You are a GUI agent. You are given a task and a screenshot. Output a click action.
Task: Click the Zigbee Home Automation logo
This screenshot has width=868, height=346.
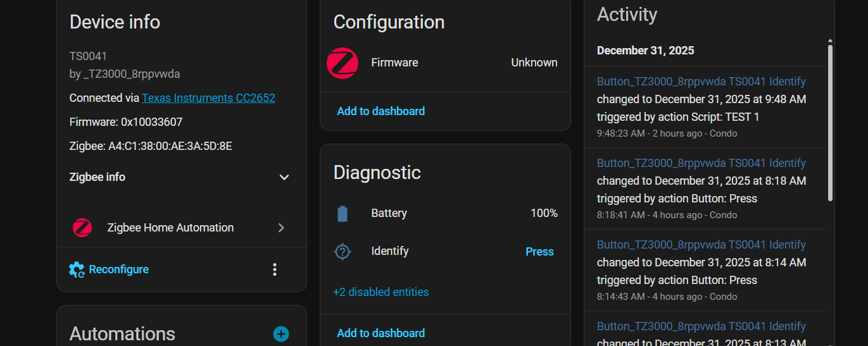(82, 228)
